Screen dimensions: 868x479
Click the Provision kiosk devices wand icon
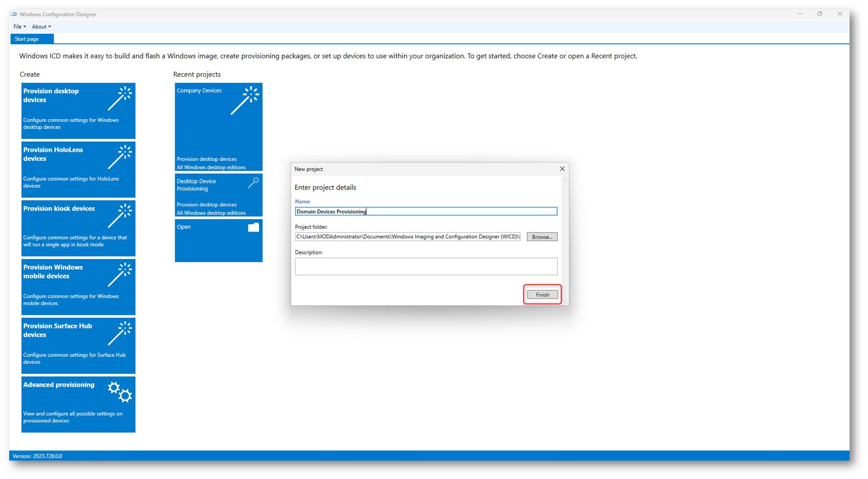tap(120, 216)
